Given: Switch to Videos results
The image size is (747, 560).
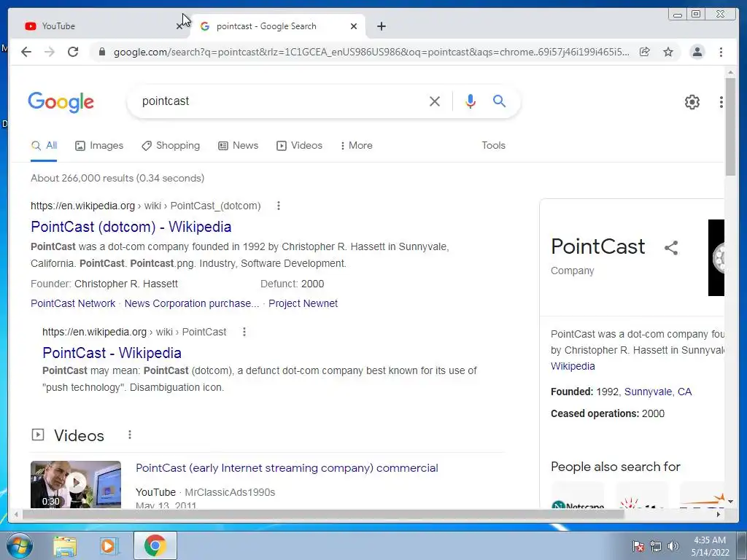Looking at the screenshot, I should (x=299, y=146).
